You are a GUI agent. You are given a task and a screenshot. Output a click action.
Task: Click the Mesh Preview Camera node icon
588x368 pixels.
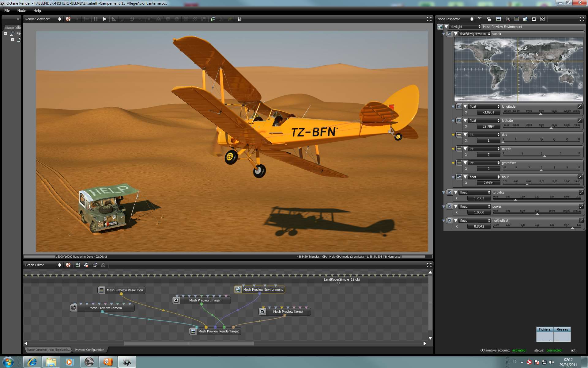click(x=74, y=308)
